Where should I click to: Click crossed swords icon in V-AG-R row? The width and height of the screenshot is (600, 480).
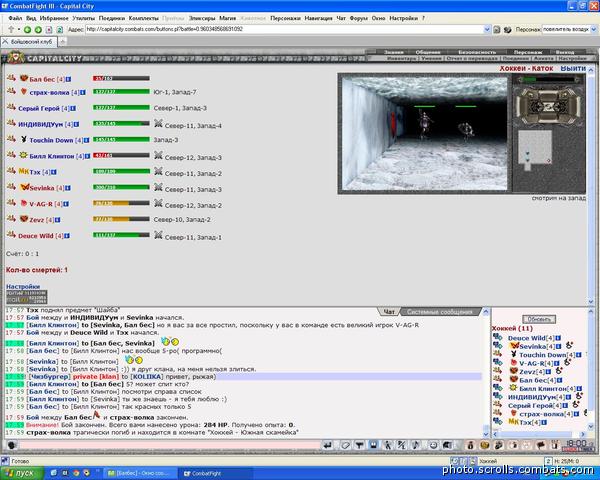click(158, 203)
